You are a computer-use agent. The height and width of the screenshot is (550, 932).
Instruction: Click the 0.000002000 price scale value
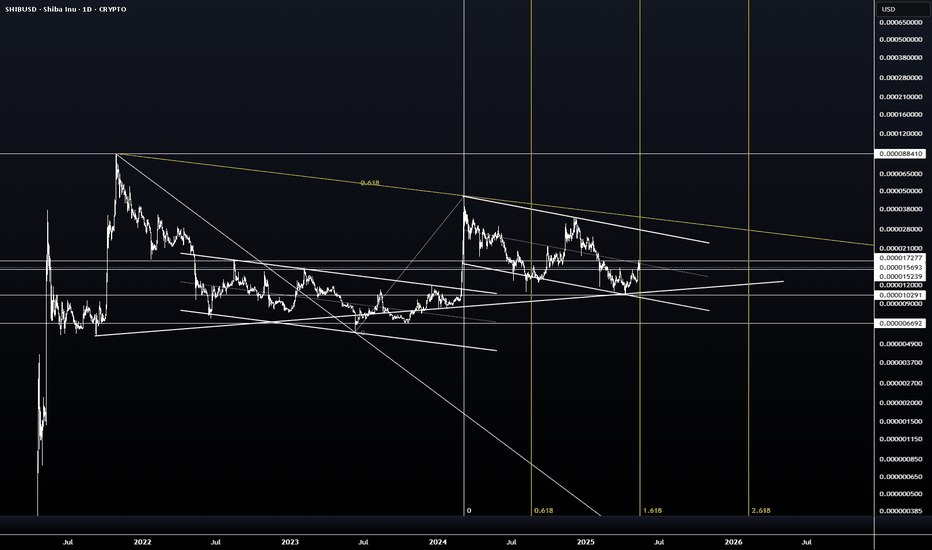point(900,403)
